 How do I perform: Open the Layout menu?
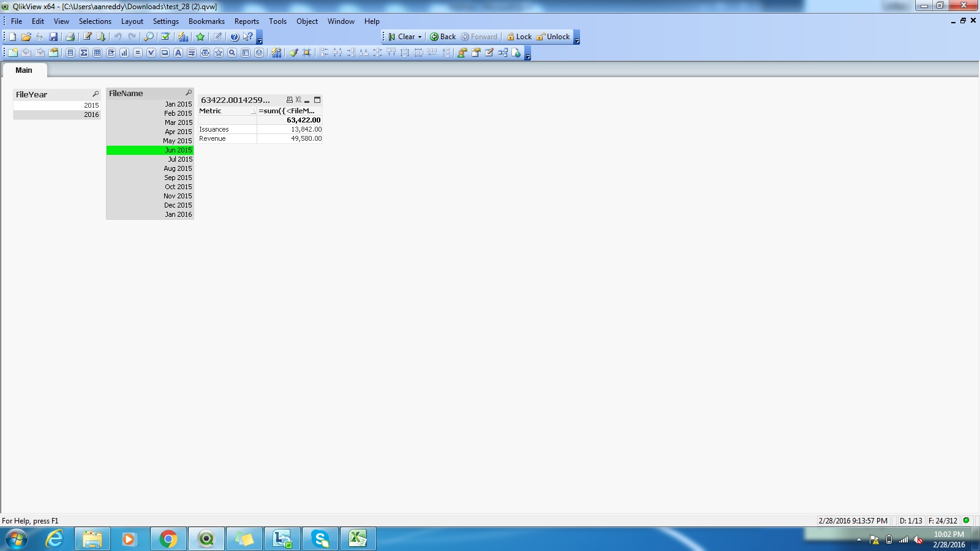tap(132, 21)
